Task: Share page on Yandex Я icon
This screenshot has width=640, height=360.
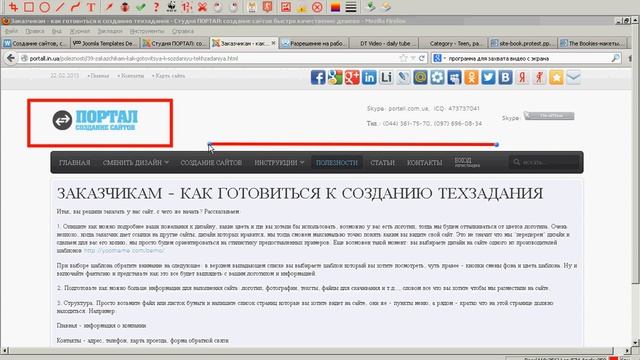Action: (x=522, y=77)
